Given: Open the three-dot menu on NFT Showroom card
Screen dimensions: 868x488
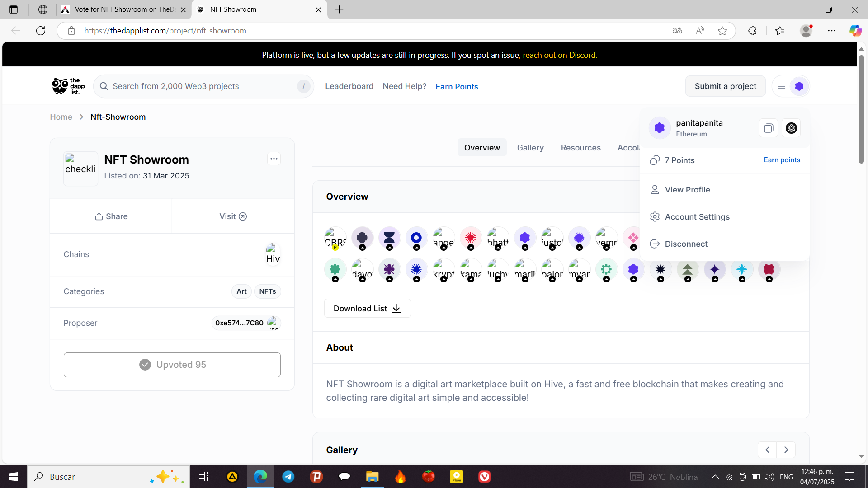Looking at the screenshot, I should 274,159.
